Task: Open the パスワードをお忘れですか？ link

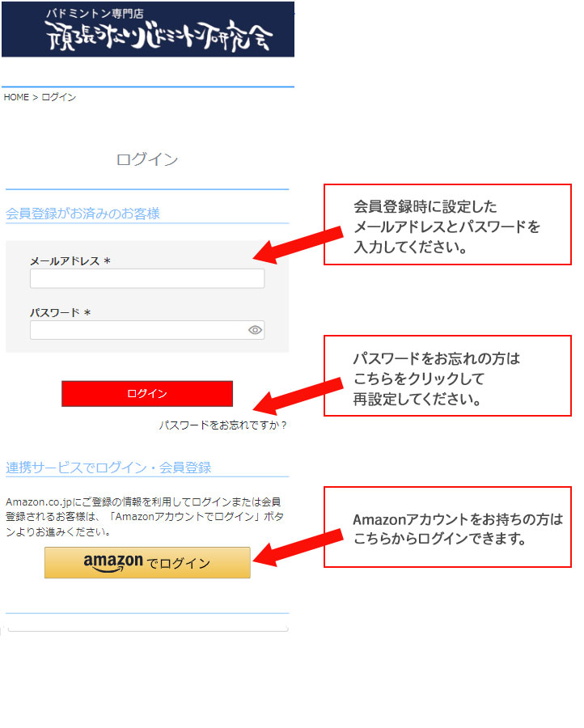Action: tap(222, 425)
